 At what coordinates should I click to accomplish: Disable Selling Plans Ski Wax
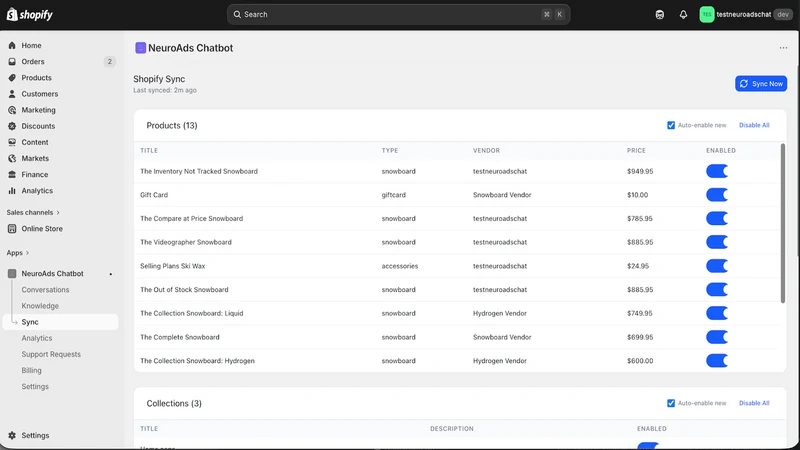point(717,266)
